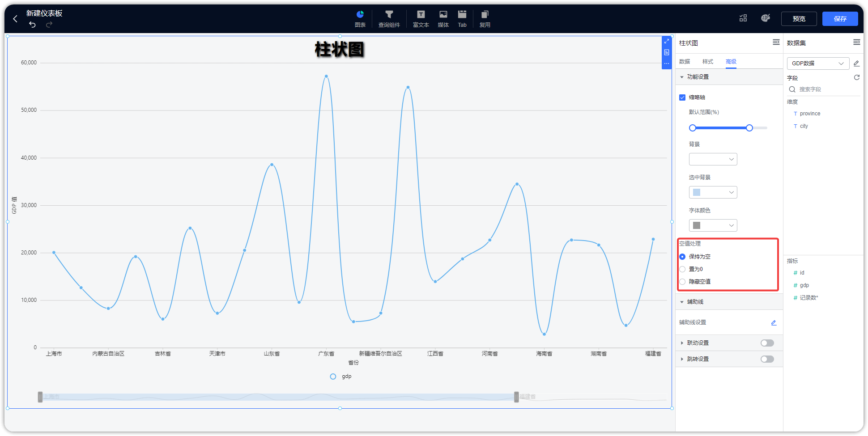Select the city dimension field
Screen dimensions: 868x436
click(804, 126)
